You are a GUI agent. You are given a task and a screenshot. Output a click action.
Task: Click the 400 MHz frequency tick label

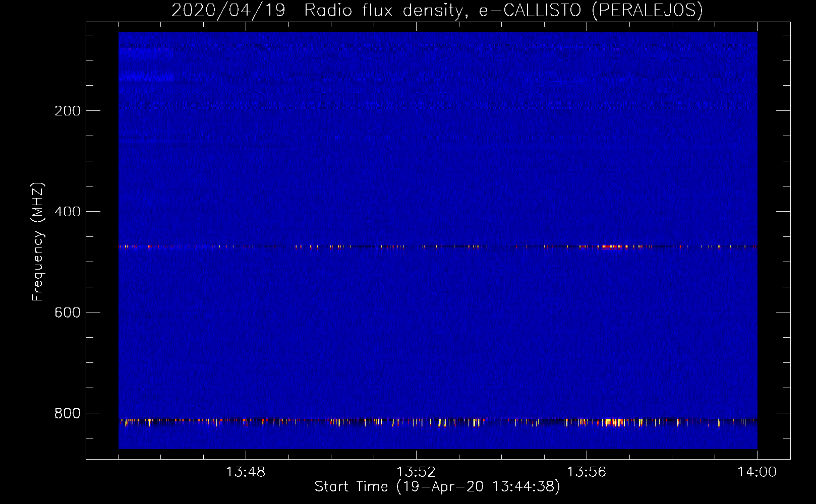68,212
